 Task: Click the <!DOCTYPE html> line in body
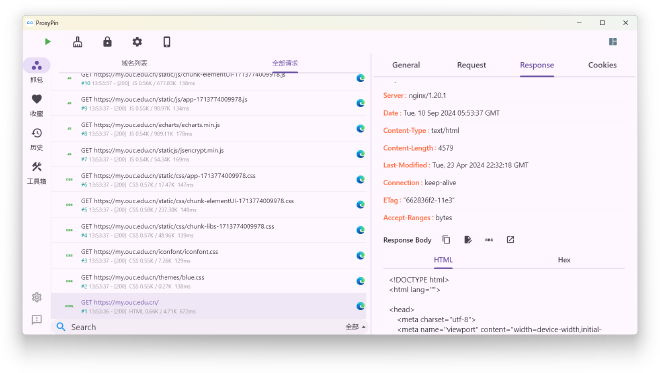tap(419, 280)
